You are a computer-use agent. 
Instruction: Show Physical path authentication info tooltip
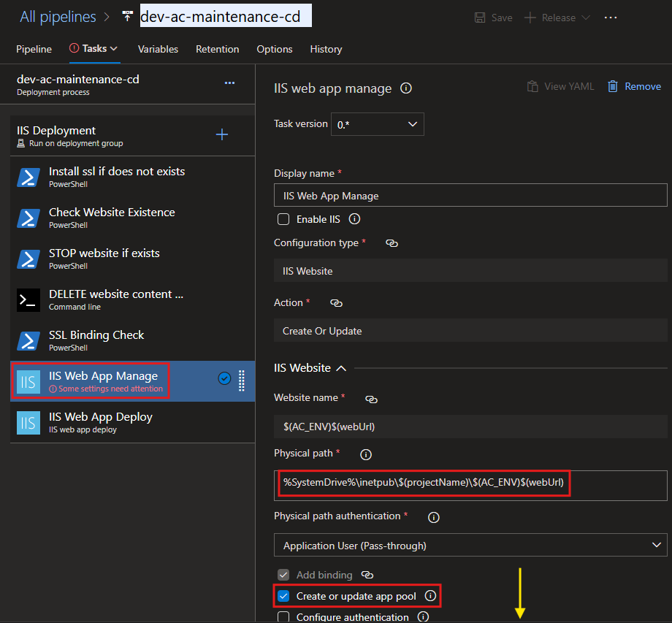(434, 518)
